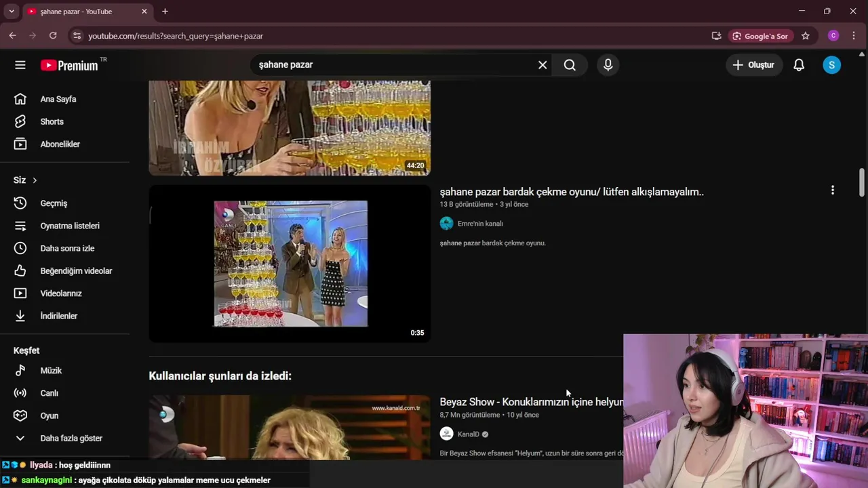The image size is (868, 488).
Task: Reload the page
Action: (x=53, y=36)
